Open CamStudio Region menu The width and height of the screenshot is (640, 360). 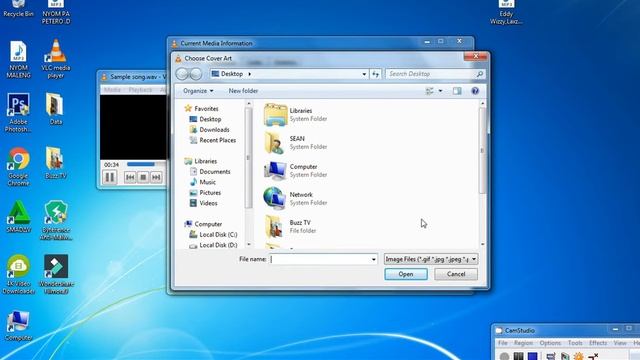click(x=523, y=343)
